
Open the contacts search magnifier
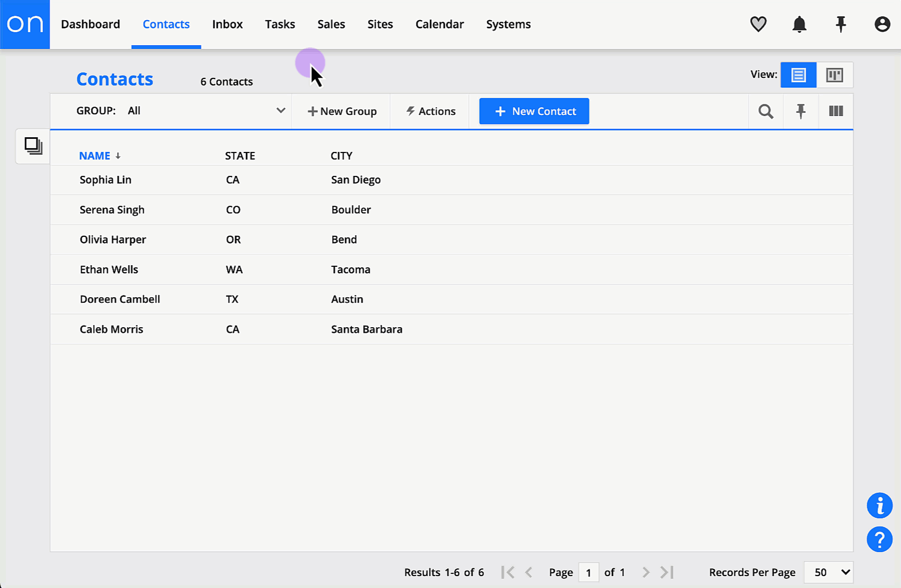(765, 112)
